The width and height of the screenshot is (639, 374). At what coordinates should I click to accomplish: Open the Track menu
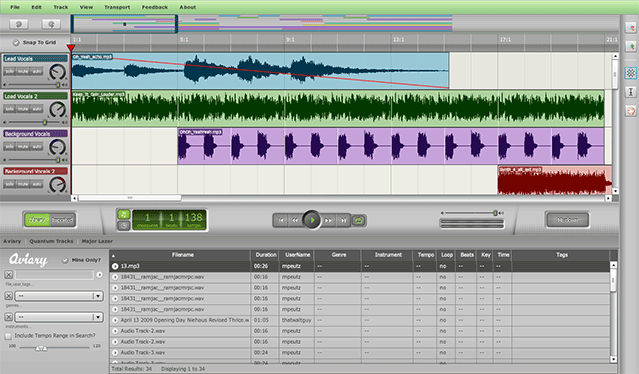(x=61, y=7)
